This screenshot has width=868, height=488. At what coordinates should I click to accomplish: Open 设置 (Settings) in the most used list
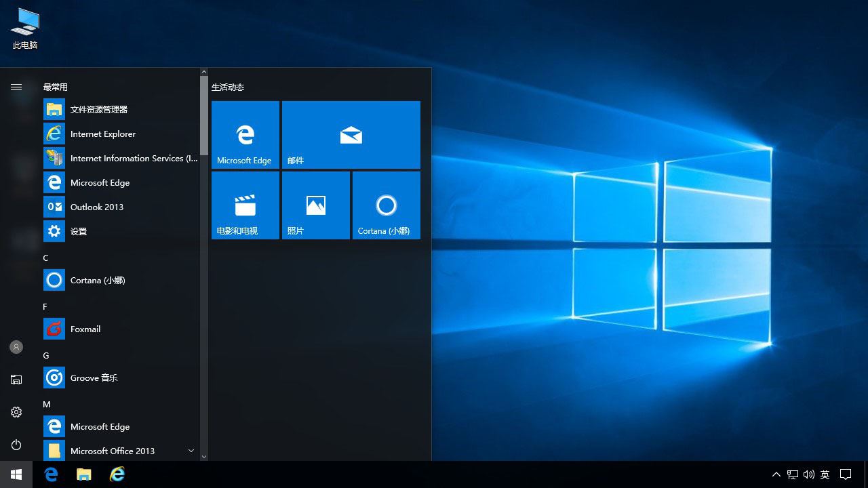121,231
